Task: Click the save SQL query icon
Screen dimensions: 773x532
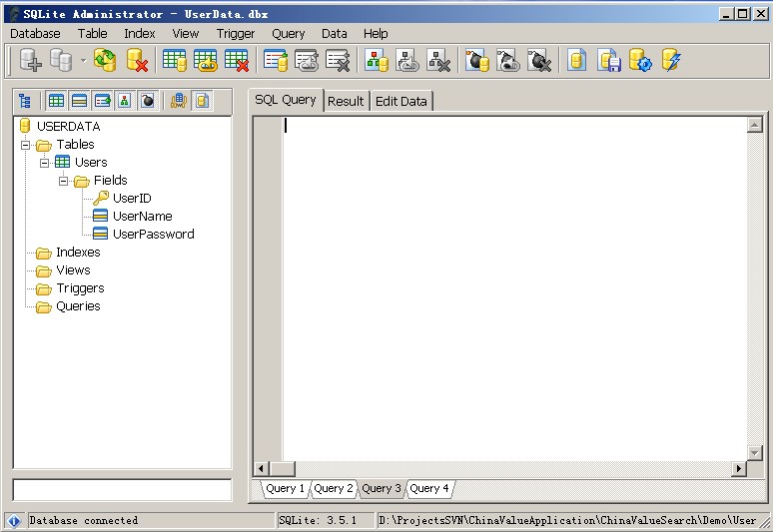Action: pyautogui.click(x=609, y=61)
